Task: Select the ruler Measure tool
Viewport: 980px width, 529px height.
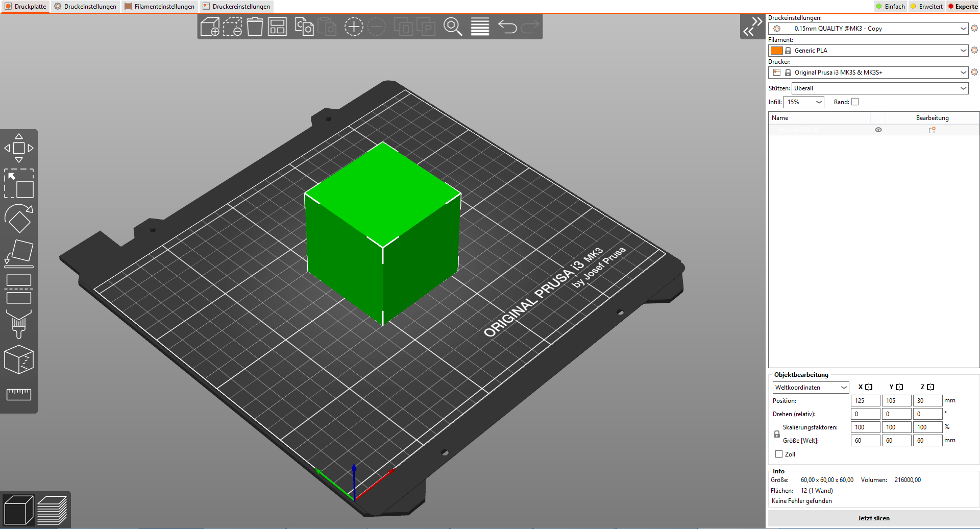Action: tap(19, 394)
